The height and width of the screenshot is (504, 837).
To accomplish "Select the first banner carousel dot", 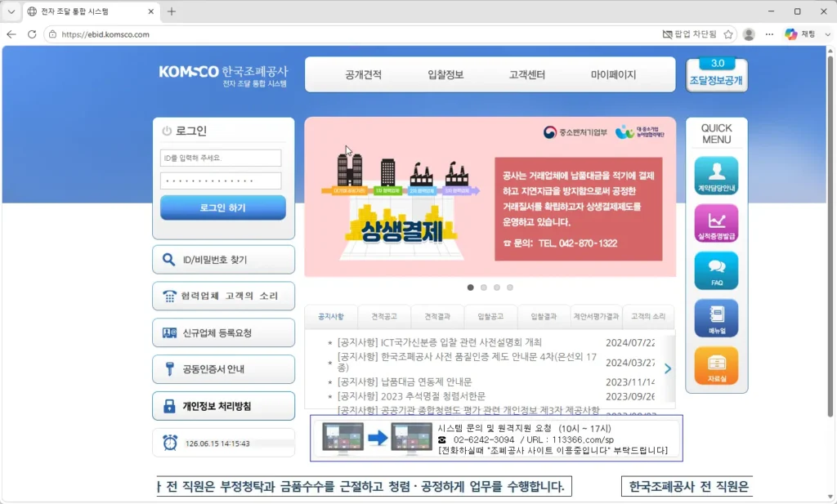I will [x=470, y=288].
